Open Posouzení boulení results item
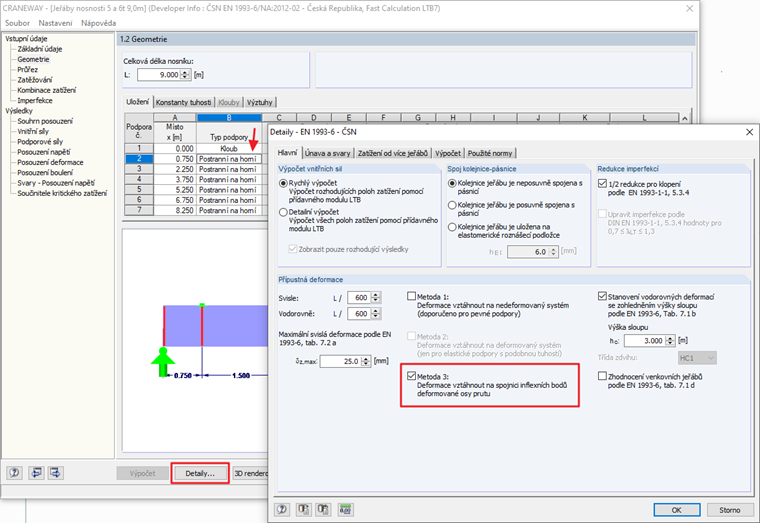Image resolution: width=760 pixels, height=523 pixels. 45,173
